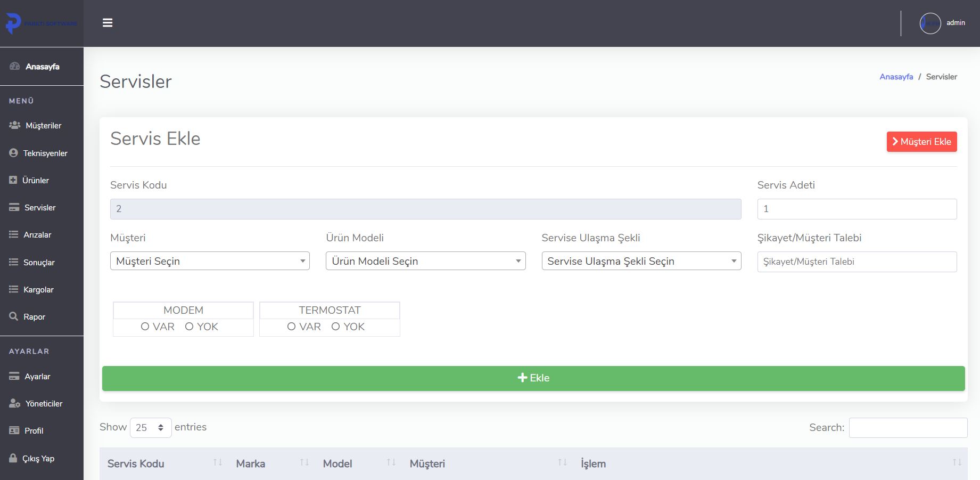Sort by Model column arrows
980x480 pixels.
(391, 462)
